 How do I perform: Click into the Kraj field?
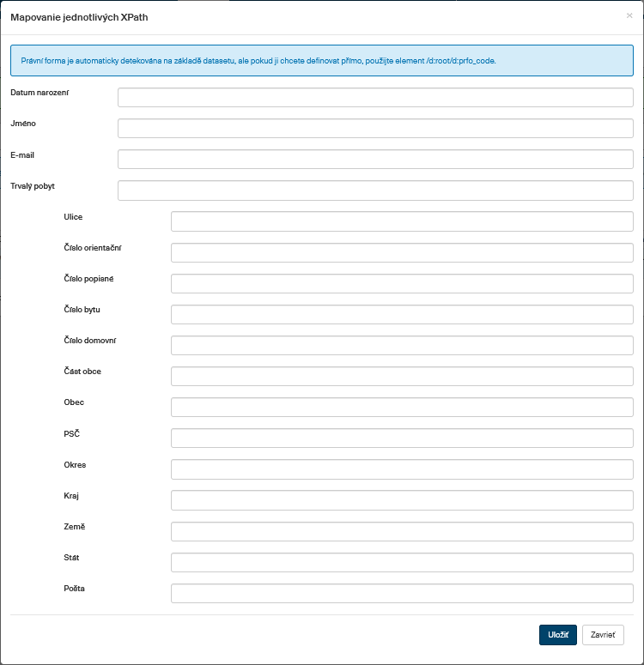(402, 500)
